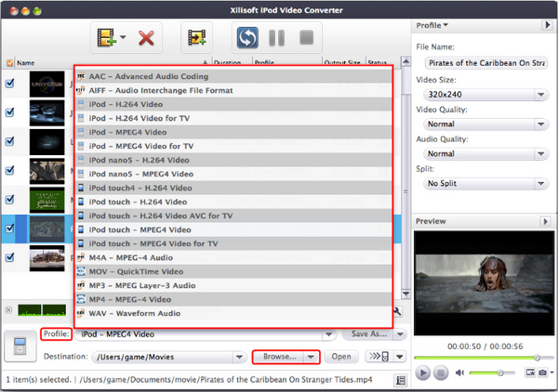Screen dimensions: 558x392
Task: Pick iPod touch - MPEG4 Video for TV
Action: (233, 243)
